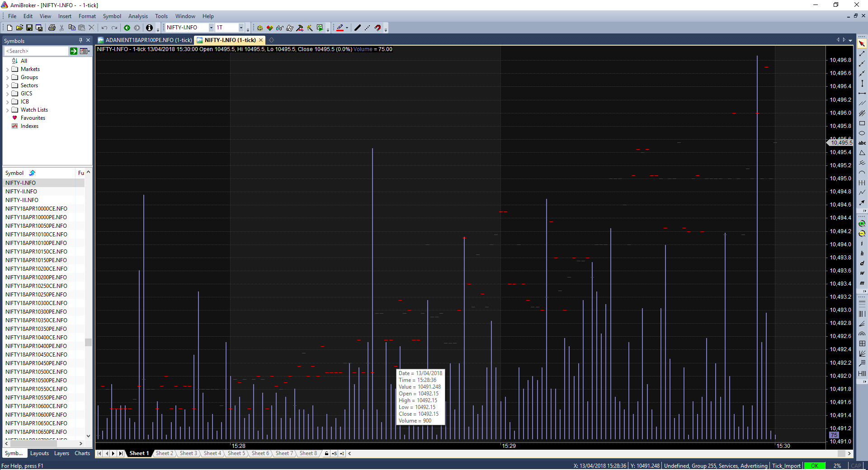868x470 pixels.
Task: Go back with green left arrow
Action: coord(127,28)
